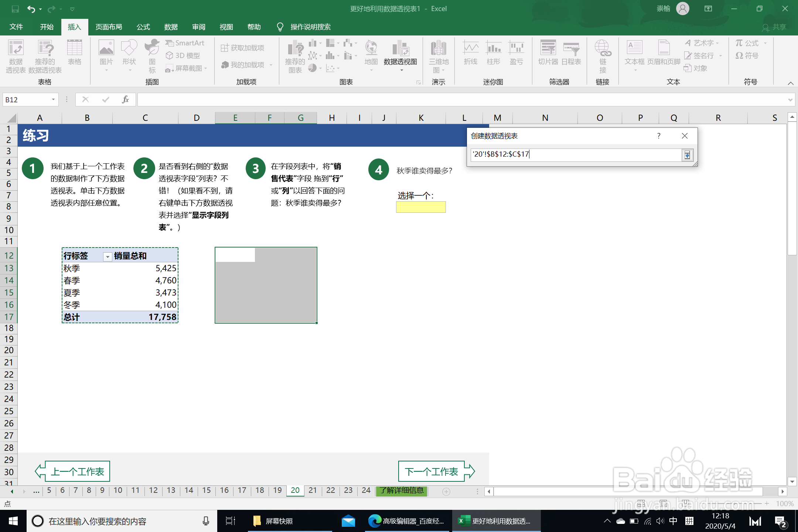Click the help question mark in dialog
Image resolution: width=798 pixels, height=532 pixels.
[x=658, y=136]
